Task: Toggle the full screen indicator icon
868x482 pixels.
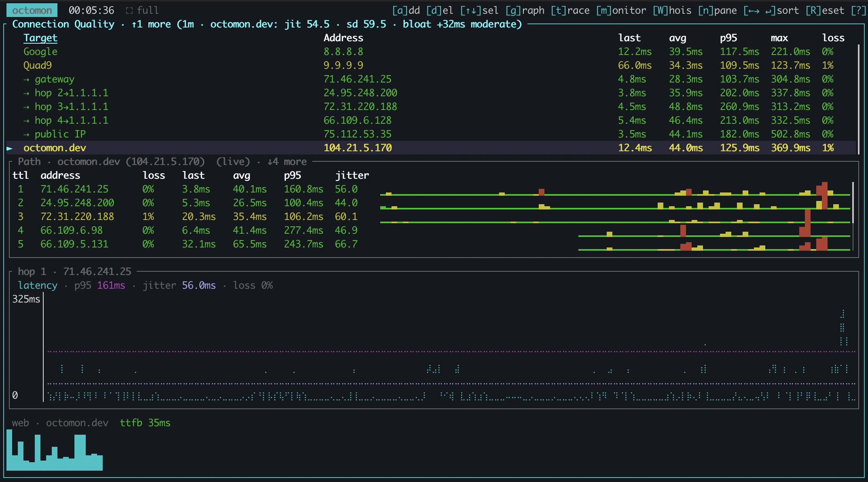Action: (x=129, y=11)
